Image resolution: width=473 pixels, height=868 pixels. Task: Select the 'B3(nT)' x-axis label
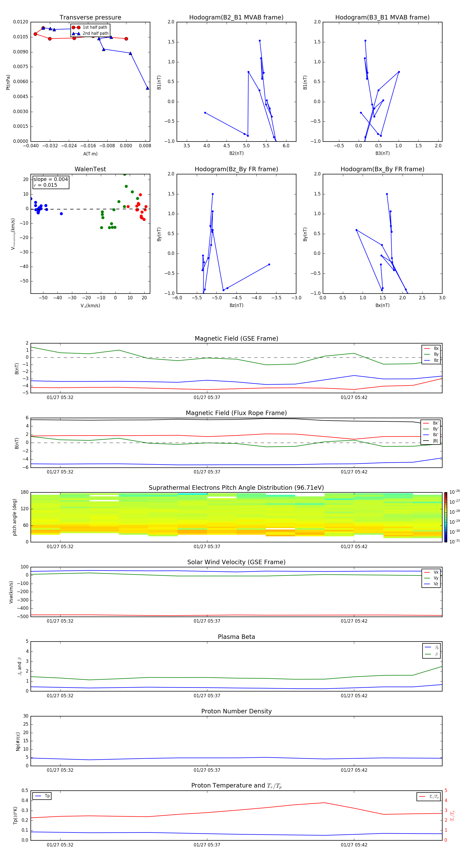pyautogui.click(x=382, y=153)
